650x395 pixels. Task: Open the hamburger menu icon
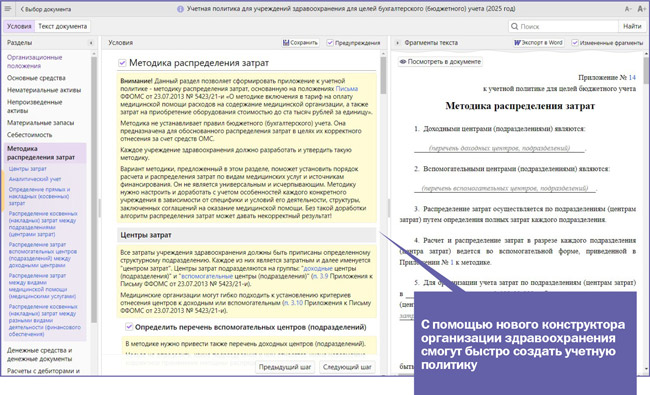(7, 9)
